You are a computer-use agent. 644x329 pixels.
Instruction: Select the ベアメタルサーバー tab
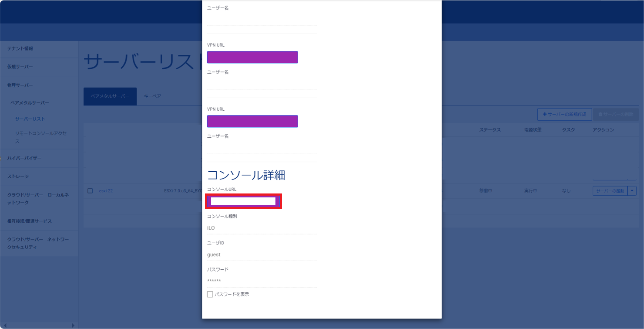(110, 96)
